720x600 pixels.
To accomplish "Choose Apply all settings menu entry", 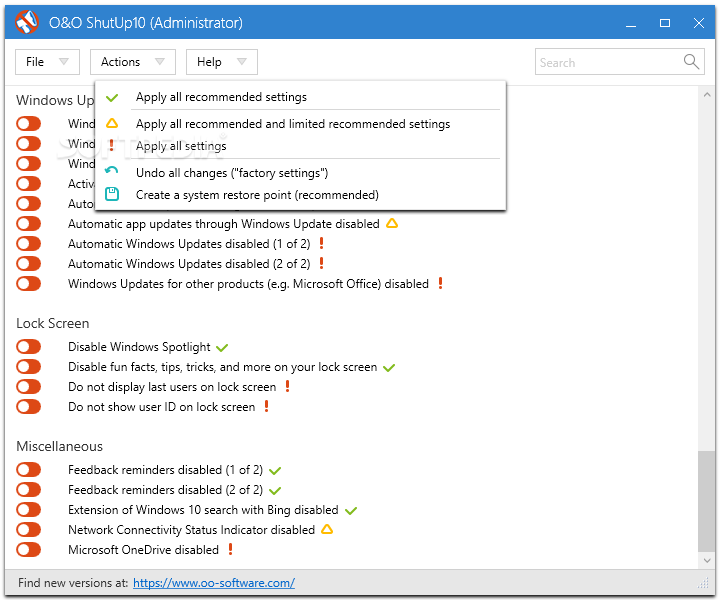I will [x=300, y=146].
